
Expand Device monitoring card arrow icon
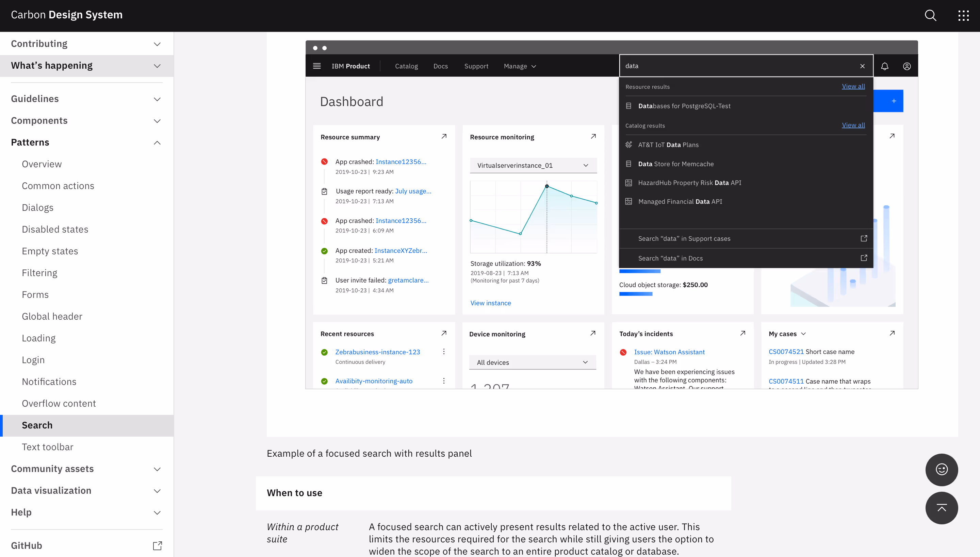[593, 333]
